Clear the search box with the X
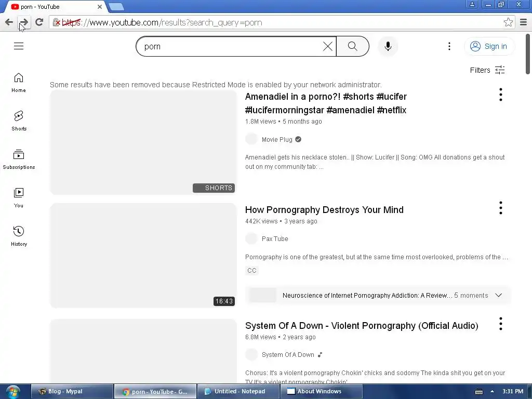Screen dimensions: 532x399 point(327,46)
